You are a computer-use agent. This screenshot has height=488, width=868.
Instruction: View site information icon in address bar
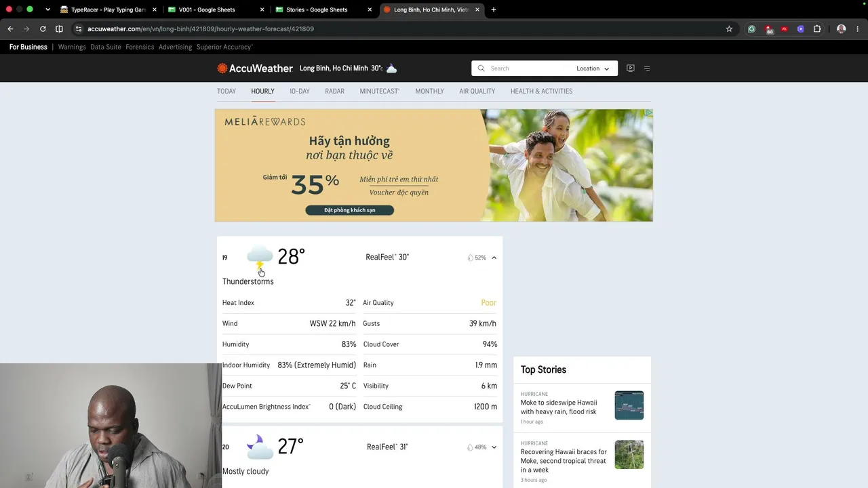(79, 29)
